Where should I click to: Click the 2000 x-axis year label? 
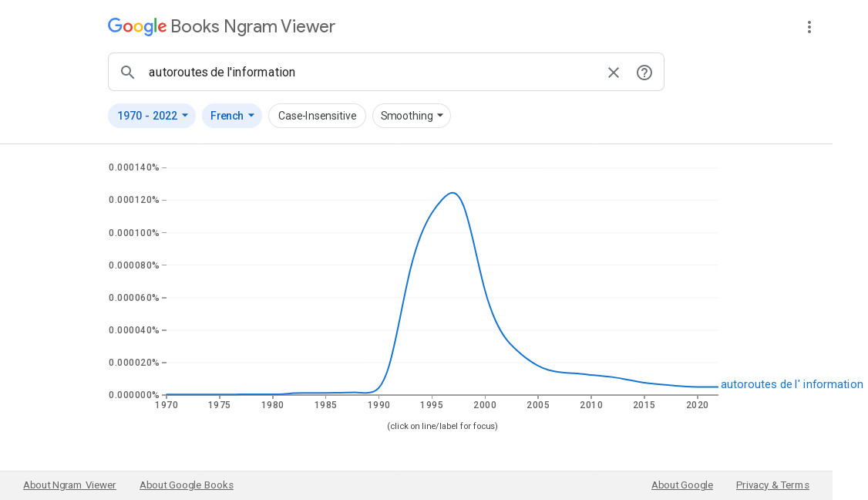coord(485,405)
